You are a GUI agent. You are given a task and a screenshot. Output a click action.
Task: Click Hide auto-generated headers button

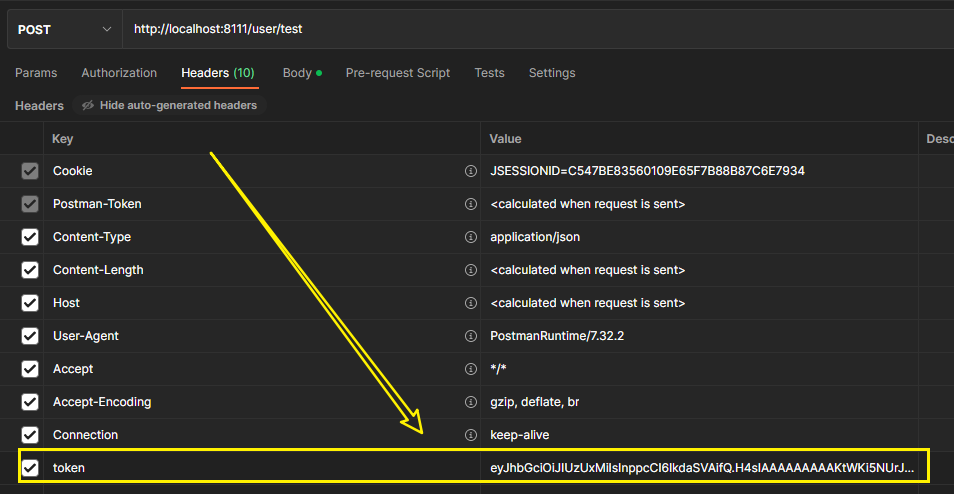click(168, 105)
